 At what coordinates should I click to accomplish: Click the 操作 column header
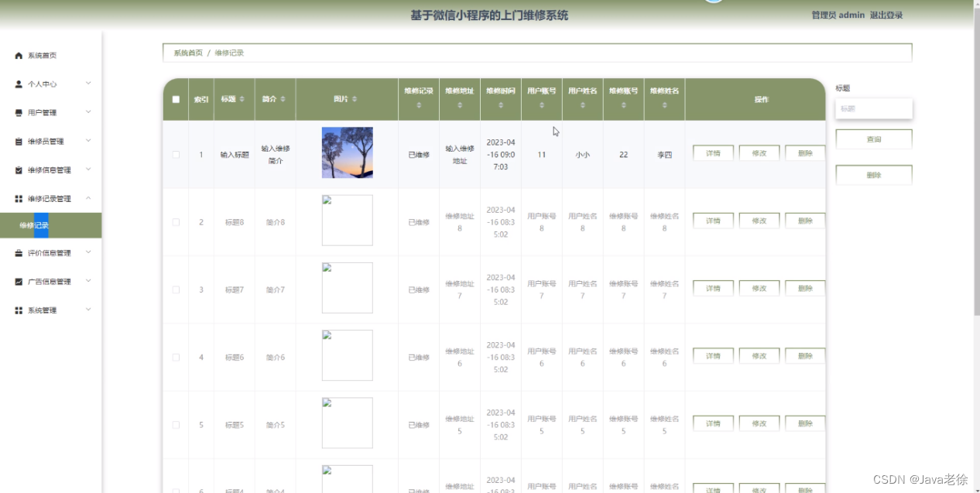[x=762, y=99]
